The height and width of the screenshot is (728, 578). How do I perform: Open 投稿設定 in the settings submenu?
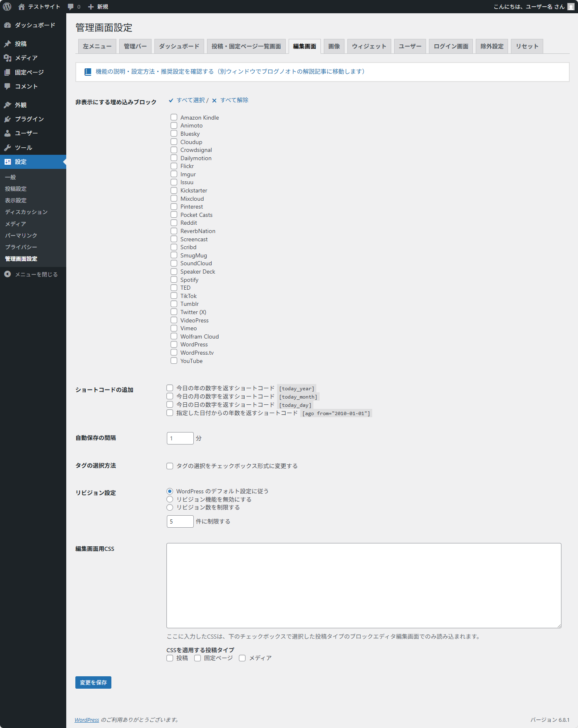point(16,189)
